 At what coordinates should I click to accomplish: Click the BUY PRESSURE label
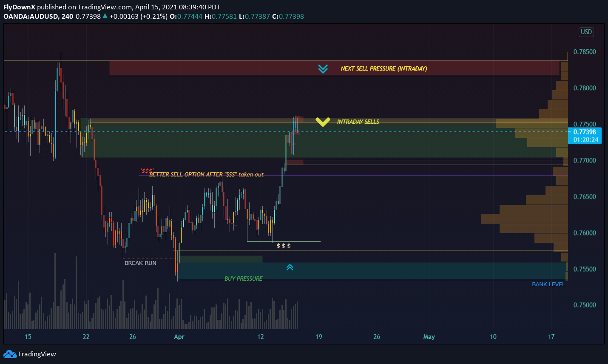coord(244,279)
